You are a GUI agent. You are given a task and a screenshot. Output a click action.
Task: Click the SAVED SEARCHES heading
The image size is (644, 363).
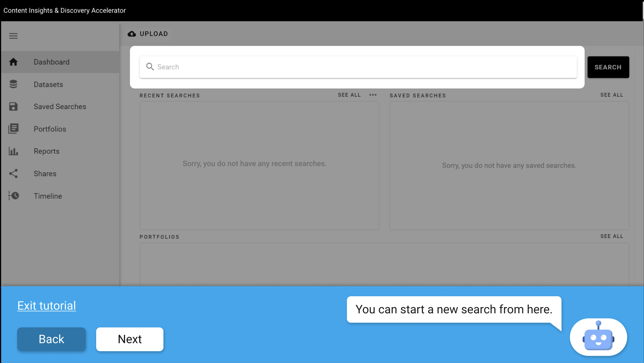tap(418, 95)
